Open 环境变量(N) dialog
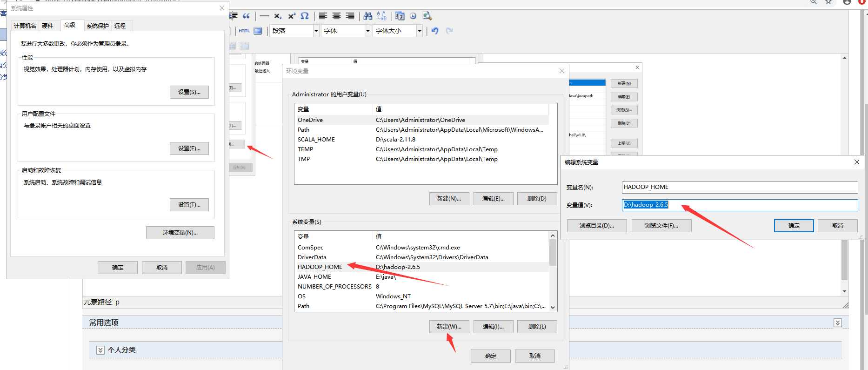 (x=180, y=233)
